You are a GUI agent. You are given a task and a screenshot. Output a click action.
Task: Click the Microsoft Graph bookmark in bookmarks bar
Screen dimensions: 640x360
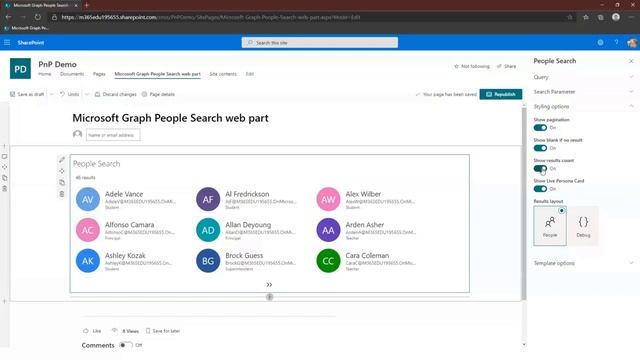[x=27, y=28]
